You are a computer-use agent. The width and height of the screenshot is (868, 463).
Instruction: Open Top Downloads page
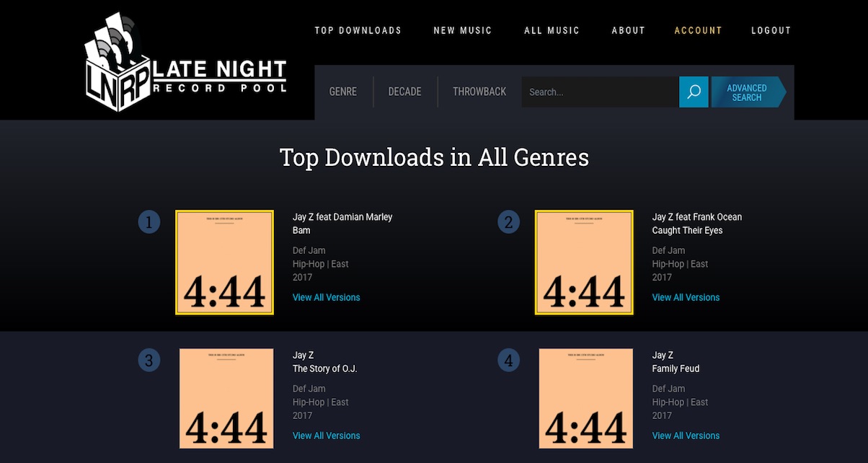click(358, 30)
